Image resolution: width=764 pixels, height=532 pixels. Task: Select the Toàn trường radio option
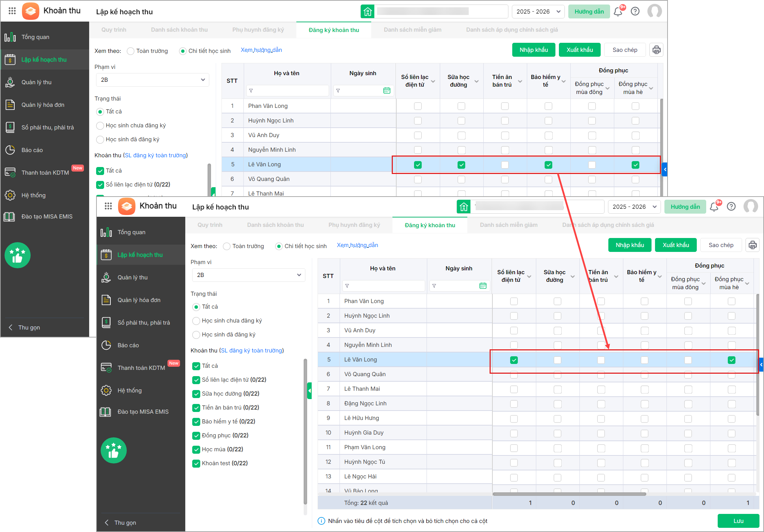[227, 246]
